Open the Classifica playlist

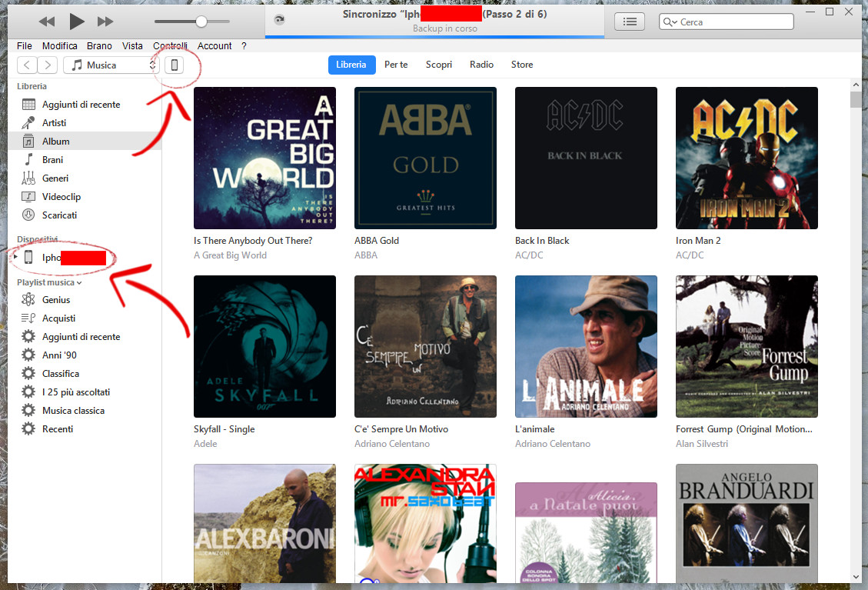coord(85,374)
